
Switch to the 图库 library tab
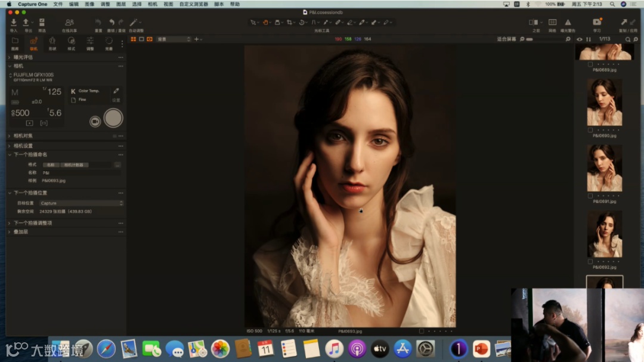coord(15,43)
